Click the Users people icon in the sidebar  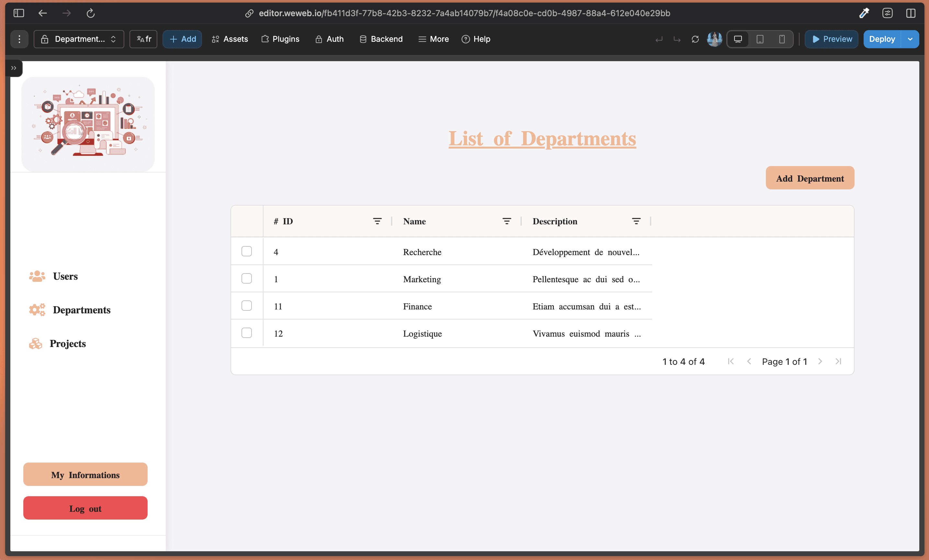[37, 276]
